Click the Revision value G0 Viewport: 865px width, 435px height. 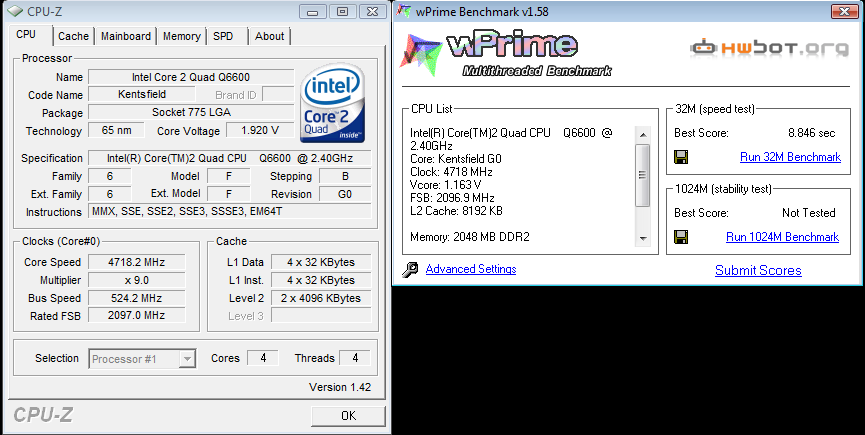point(345,194)
